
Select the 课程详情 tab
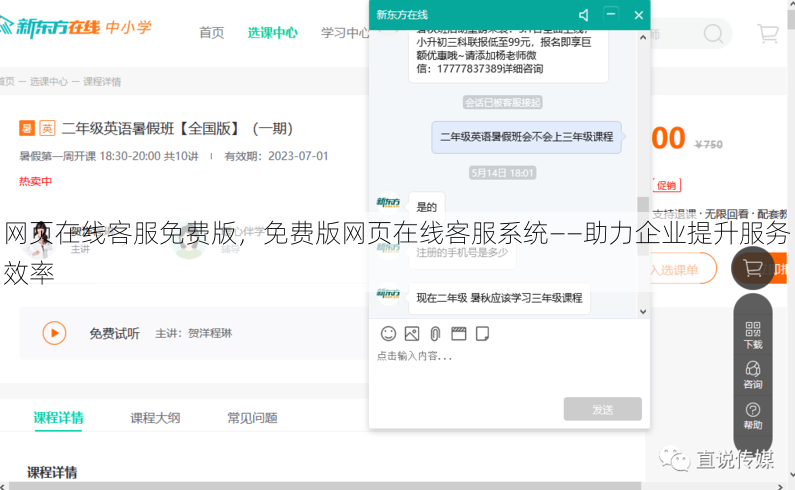58,418
